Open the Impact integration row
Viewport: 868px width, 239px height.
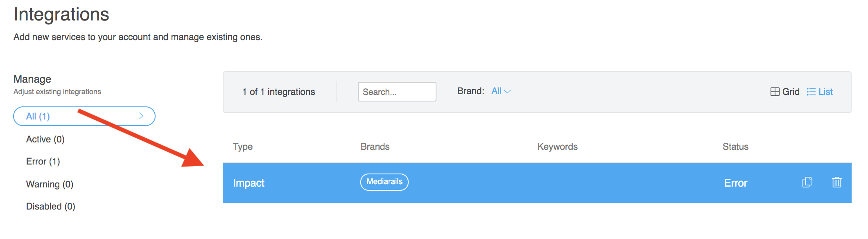(x=249, y=183)
